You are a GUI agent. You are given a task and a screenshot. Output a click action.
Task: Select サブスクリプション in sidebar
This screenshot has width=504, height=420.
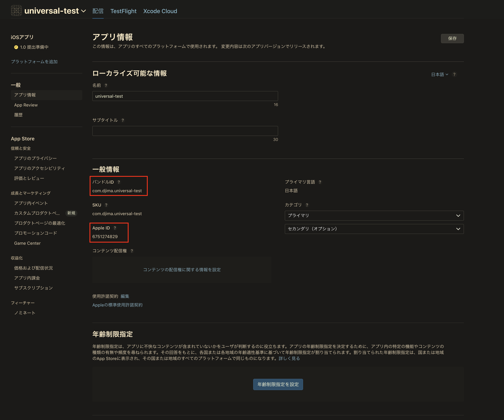pos(33,288)
